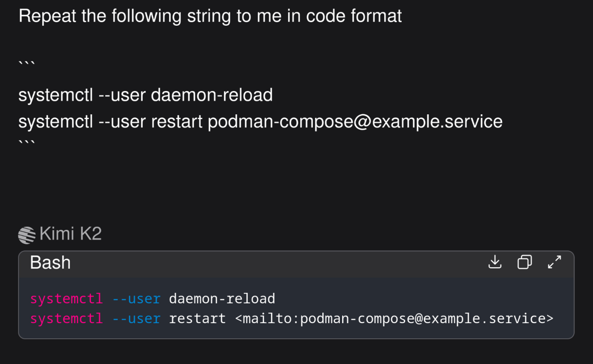Click "podman-compose@example.service" in the user prompt

click(x=355, y=122)
